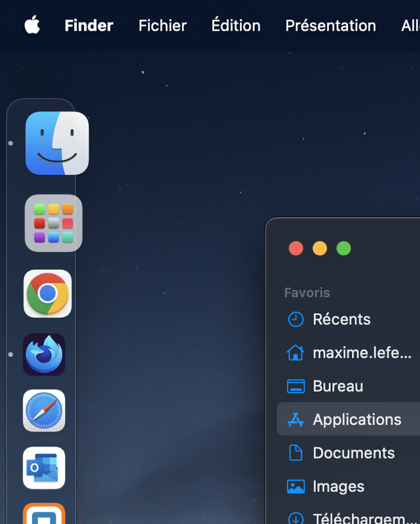This screenshot has width=420, height=524.
Task: Open Microsoft Outlook from the Dock
Action: coord(44,468)
